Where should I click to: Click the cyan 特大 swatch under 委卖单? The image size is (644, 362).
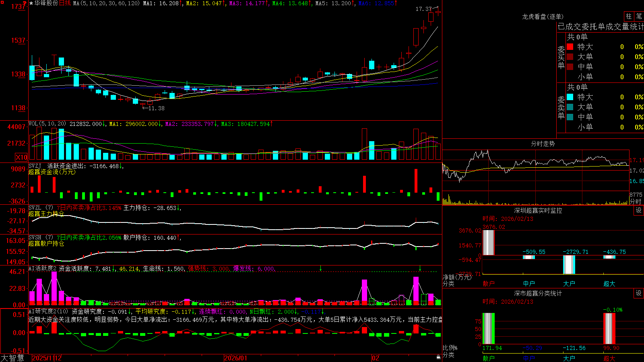(x=570, y=97)
